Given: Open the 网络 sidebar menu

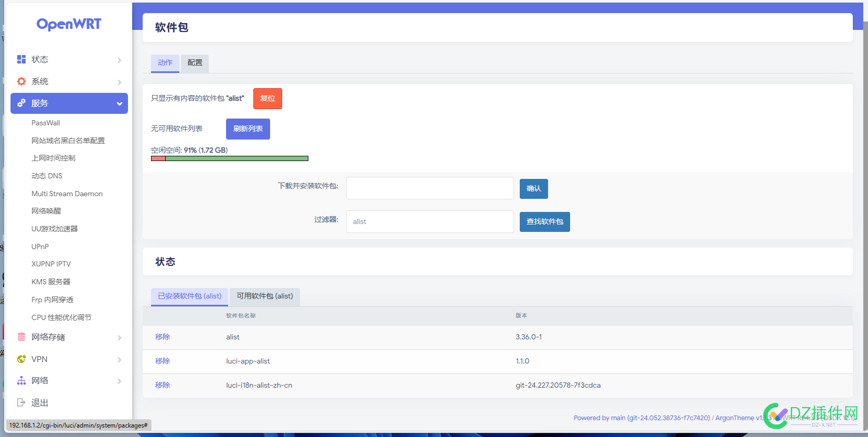Looking at the screenshot, I should (x=69, y=380).
